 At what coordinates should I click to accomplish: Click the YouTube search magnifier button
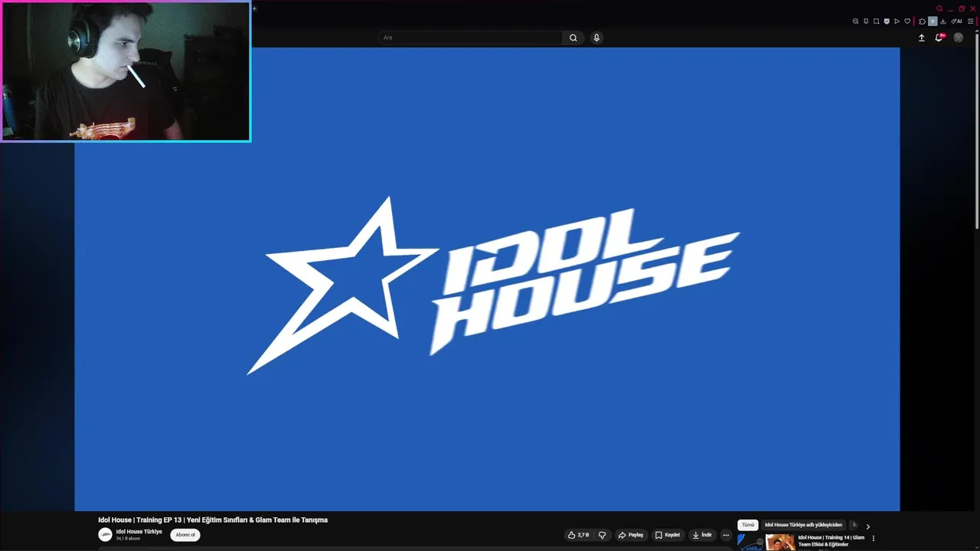pyautogui.click(x=573, y=37)
